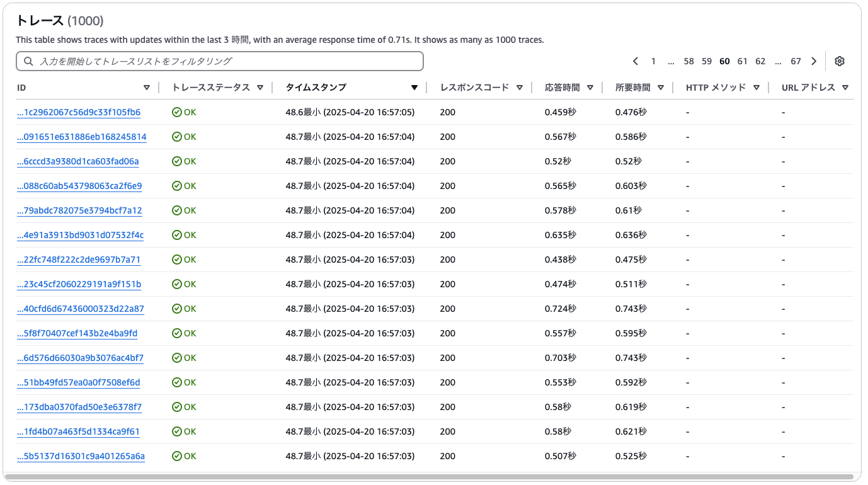868x485 pixels.
Task: Open trace ...40cfd6d67436000323d22a87
Action: click(81, 309)
